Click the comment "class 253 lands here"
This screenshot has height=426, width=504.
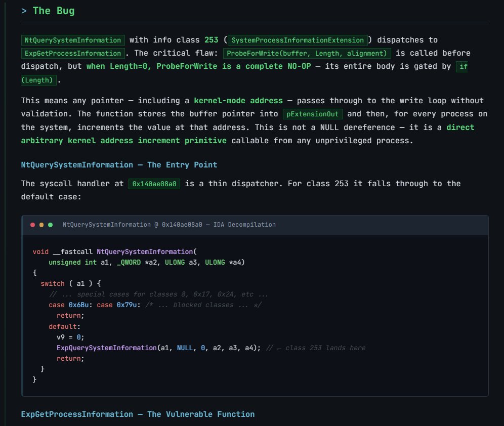point(325,348)
